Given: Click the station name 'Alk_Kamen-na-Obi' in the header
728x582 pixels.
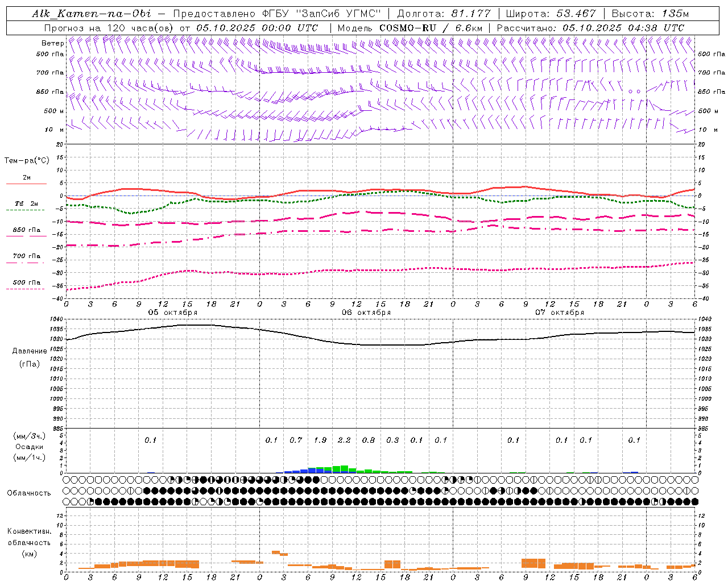Looking at the screenshot, I should 92,14.
